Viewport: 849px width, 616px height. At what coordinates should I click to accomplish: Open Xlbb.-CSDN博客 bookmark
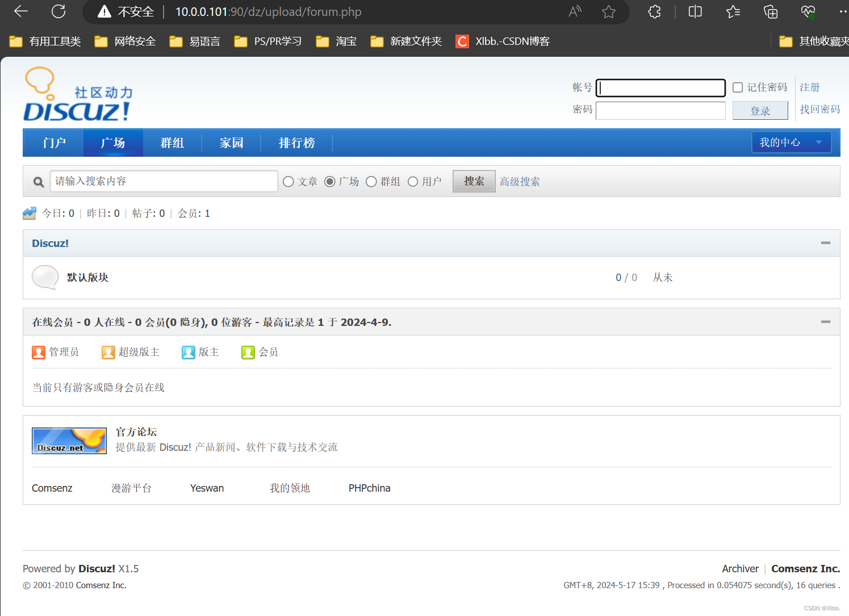click(x=503, y=41)
